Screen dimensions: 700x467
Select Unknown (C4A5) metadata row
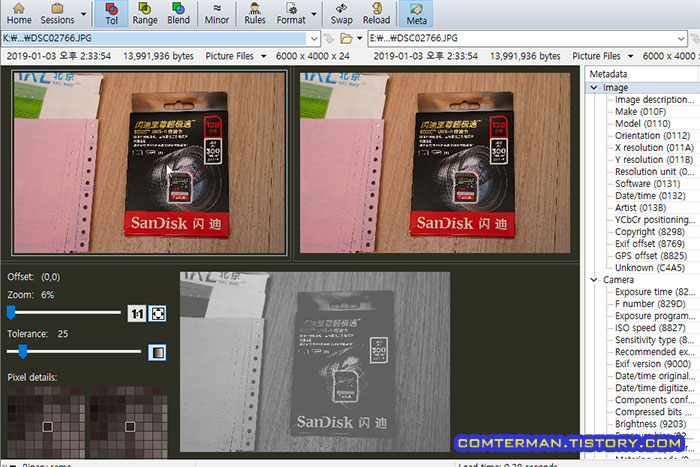coord(650,268)
